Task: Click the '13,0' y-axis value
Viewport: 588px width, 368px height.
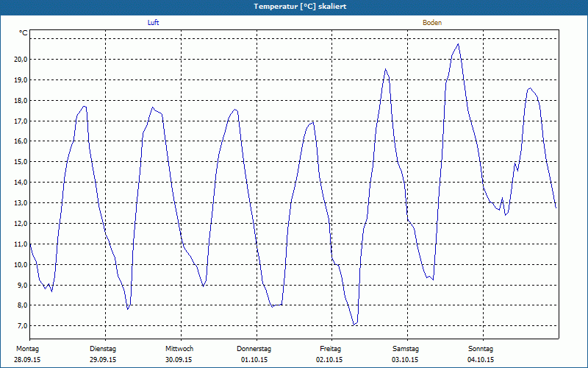Action: (21, 203)
